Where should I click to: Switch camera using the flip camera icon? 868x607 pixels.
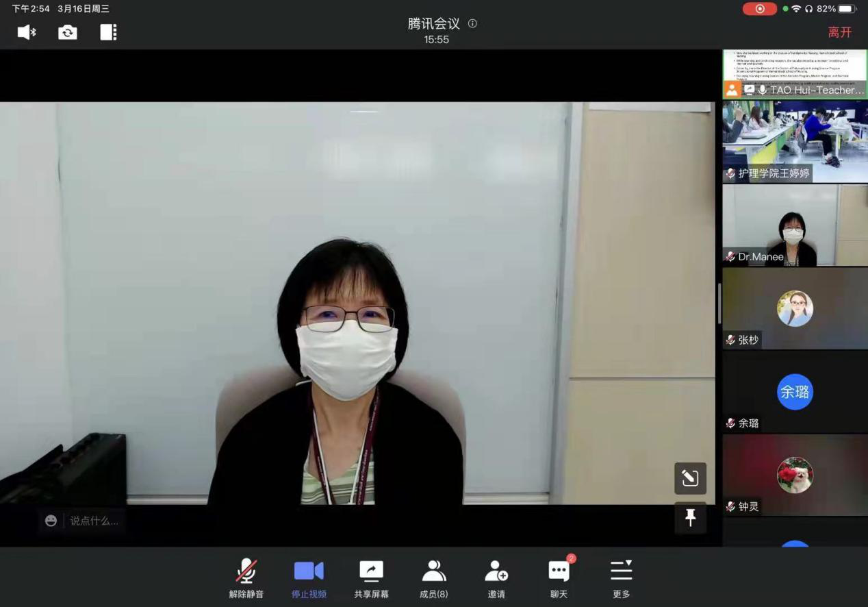[x=68, y=32]
